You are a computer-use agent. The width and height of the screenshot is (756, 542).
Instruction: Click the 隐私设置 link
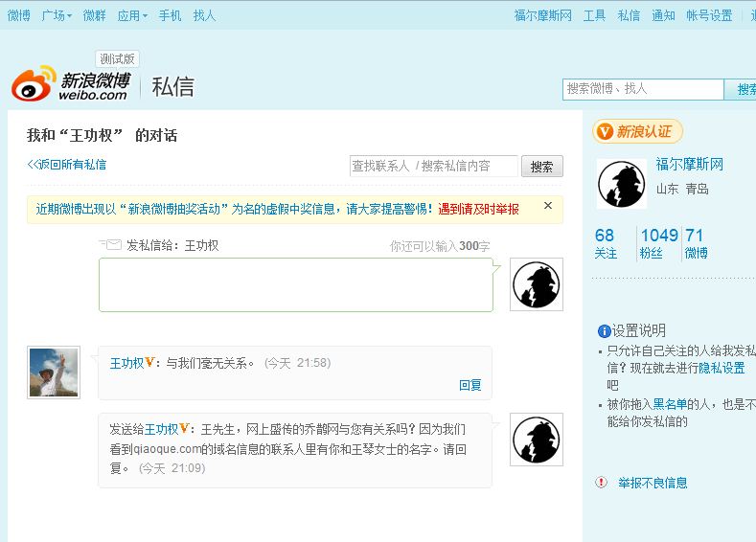[x=722, y=368]
